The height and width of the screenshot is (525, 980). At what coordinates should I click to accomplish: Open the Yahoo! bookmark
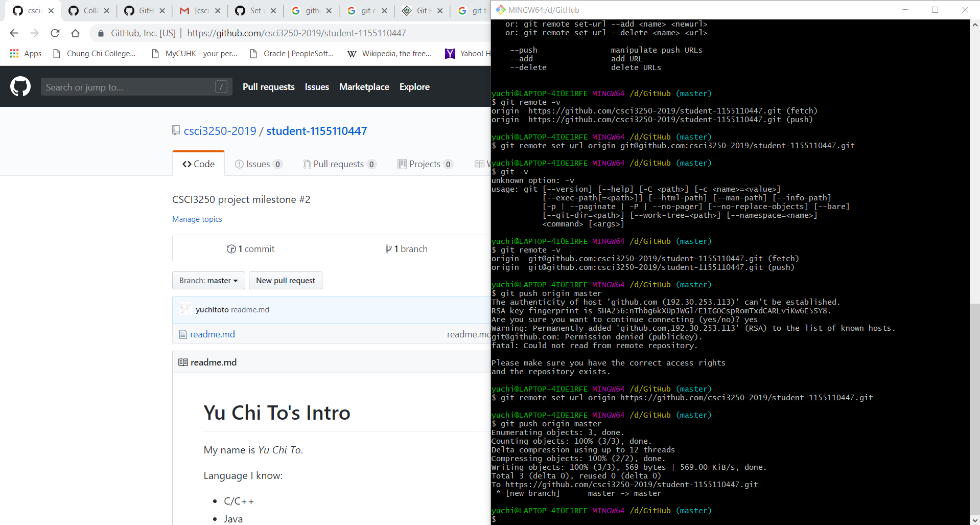pyautogui.click(x=467, y=54)
